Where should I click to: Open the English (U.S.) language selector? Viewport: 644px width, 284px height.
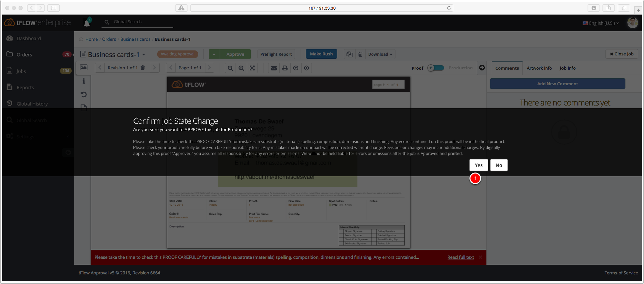pos(601,23)
